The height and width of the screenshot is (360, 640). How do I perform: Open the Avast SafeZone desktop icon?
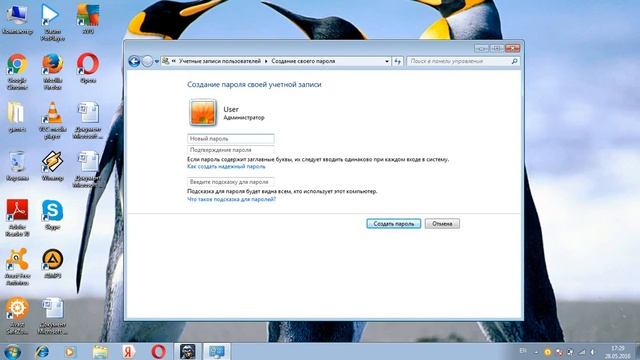coord(17,316)
